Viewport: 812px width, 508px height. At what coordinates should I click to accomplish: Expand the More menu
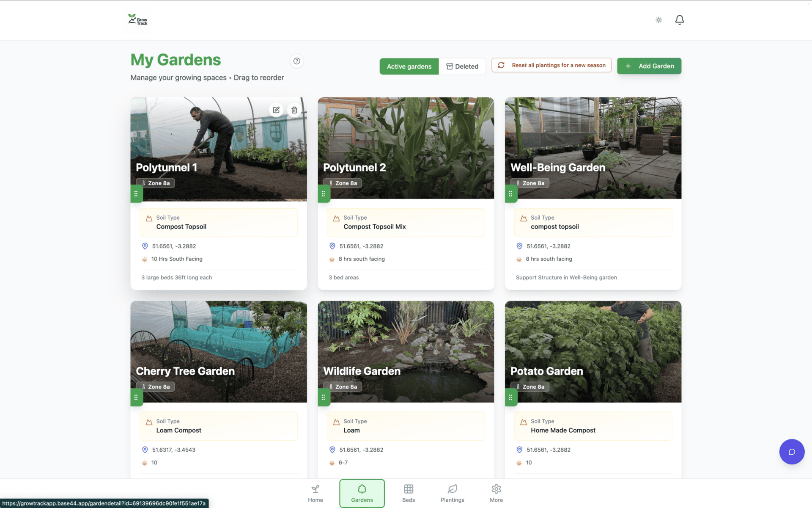pos(496,493)
